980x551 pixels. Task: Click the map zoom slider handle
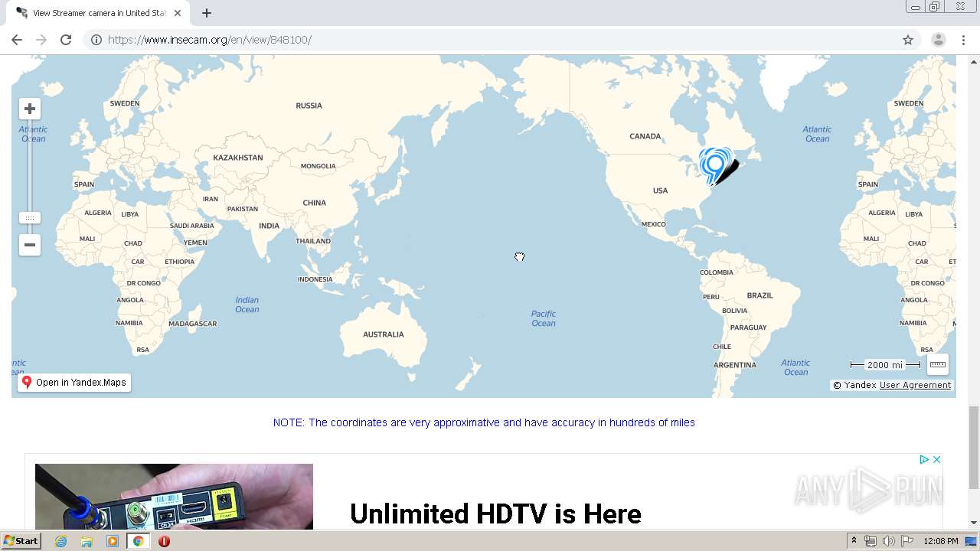[30, 218]
